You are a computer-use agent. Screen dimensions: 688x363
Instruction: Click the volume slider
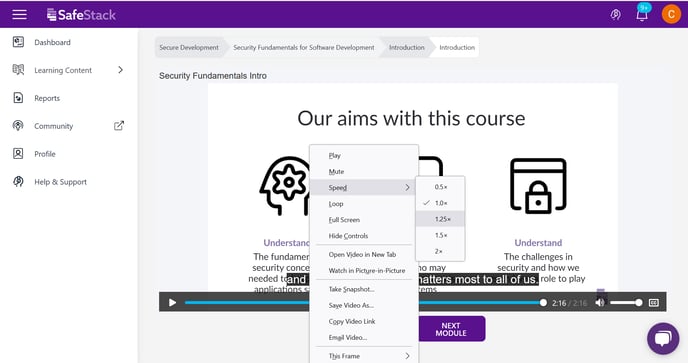(626, 302)
